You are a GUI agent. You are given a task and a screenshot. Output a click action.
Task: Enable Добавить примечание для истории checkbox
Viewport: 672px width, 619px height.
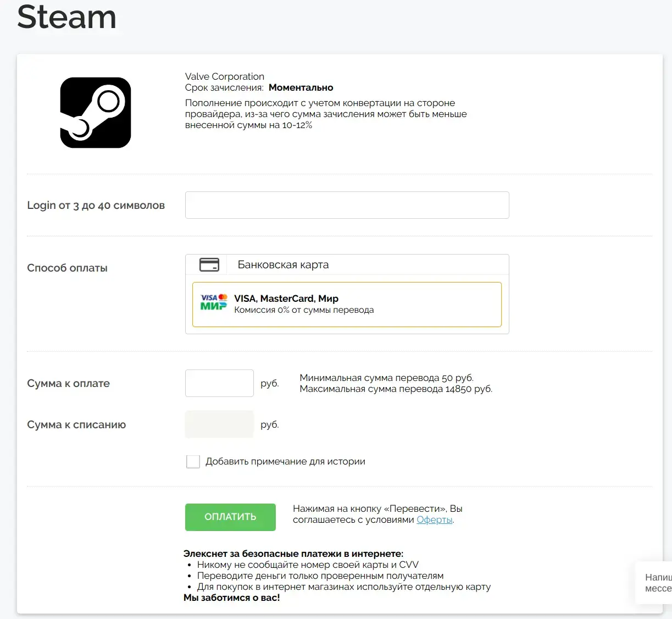(193, 462)
